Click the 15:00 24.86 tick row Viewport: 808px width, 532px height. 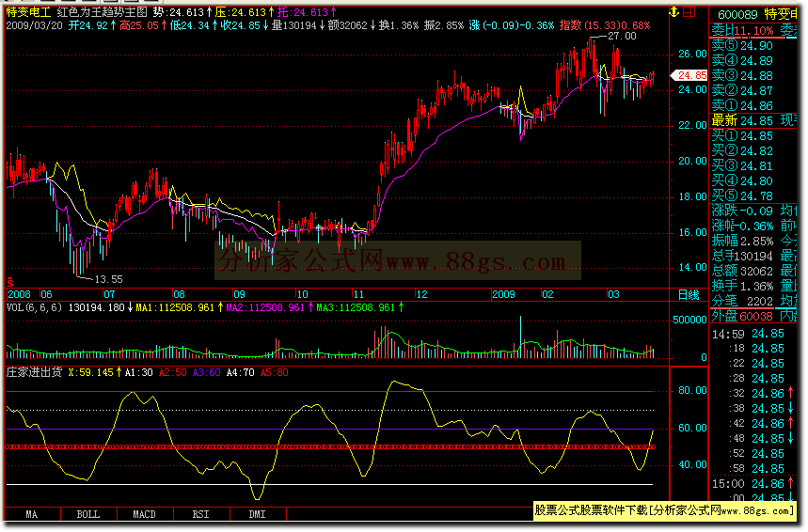tap(753, 484)
